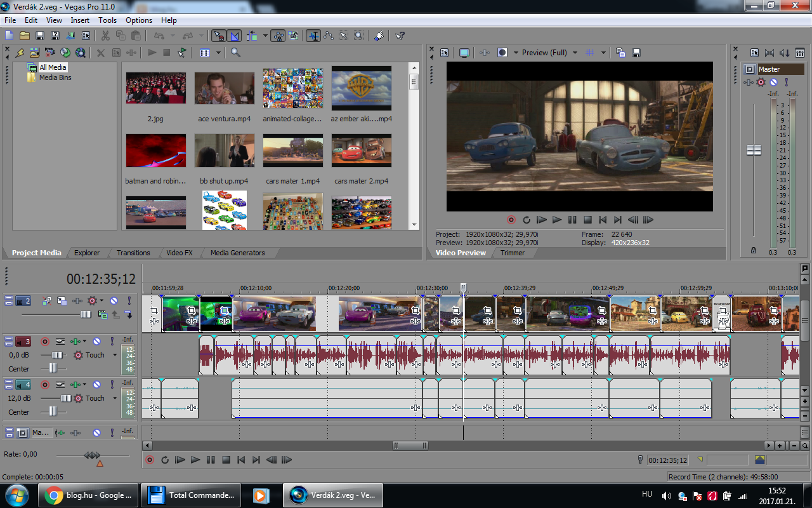The height and width of the screenshot is (508, 812).
Task: Stop playback in the Video Preview controls
Action: [x=587, y=220]
